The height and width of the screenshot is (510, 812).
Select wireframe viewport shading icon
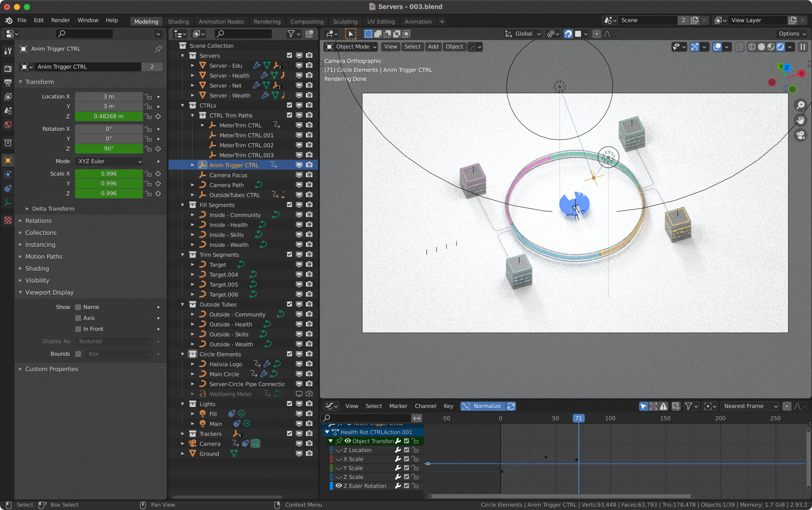pyautogui.click(x=752, y=47)
